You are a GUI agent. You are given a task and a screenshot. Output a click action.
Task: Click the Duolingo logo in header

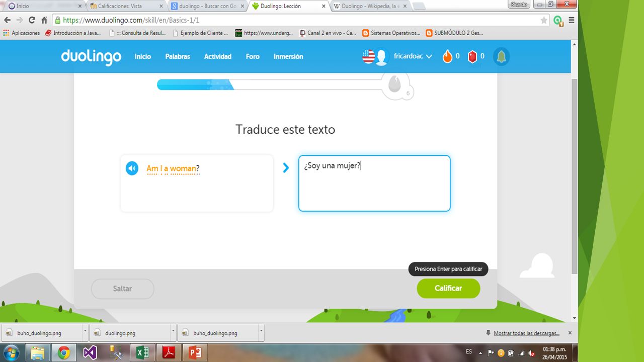tap(91, 57)
